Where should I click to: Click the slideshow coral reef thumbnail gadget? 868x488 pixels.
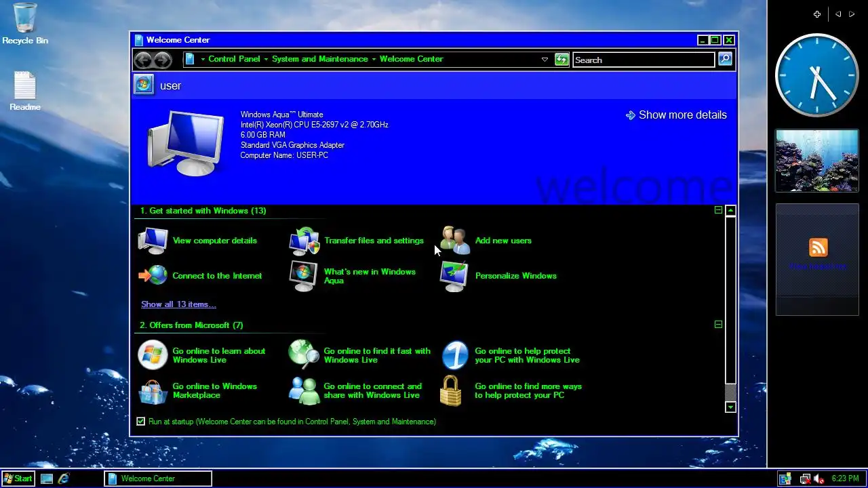coord(817,161)
